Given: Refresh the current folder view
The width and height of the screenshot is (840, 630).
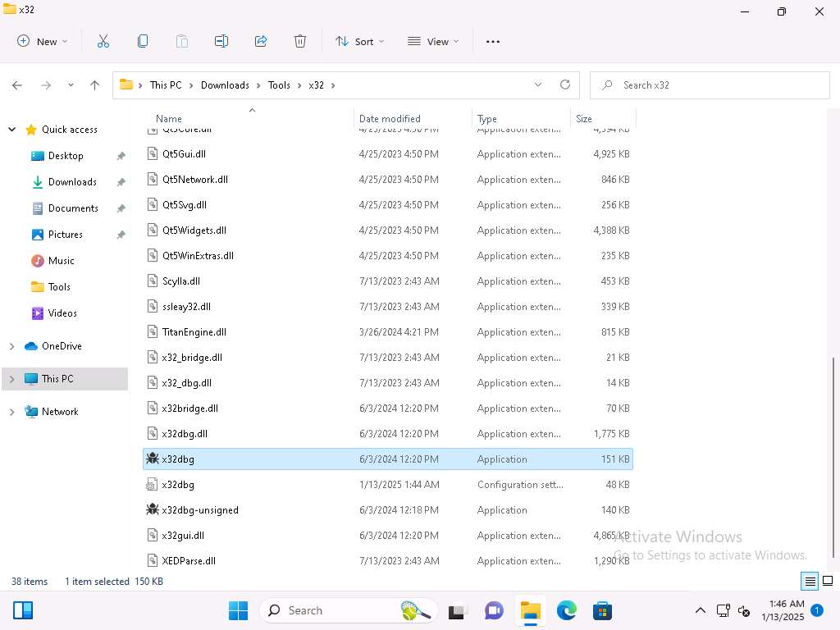Looking at the screenshot, I should [564, 84].
